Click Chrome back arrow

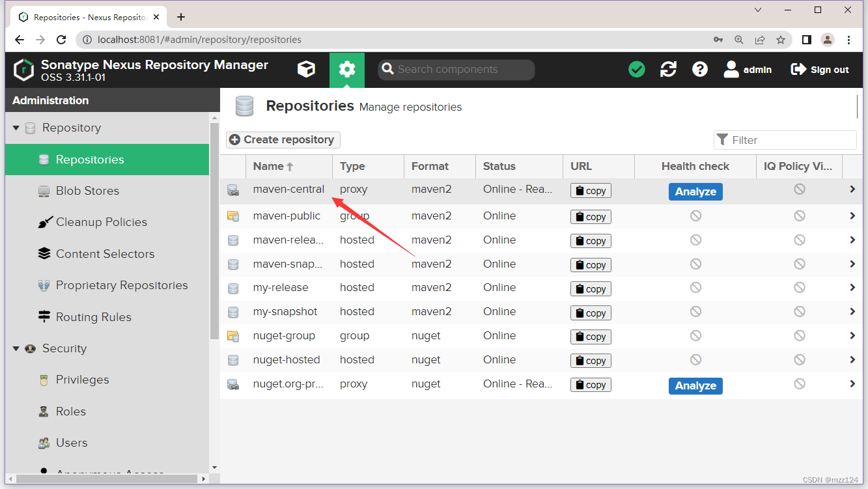click(20, 40)
